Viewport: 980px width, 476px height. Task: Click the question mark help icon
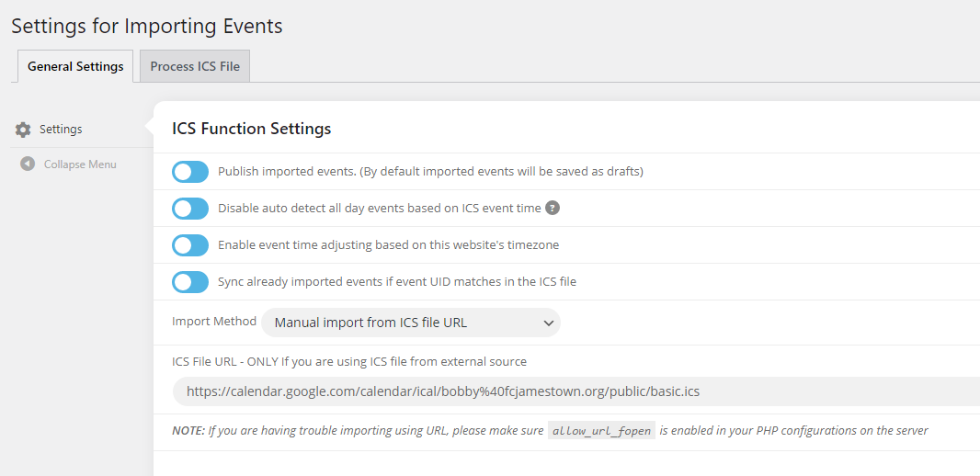553,208
